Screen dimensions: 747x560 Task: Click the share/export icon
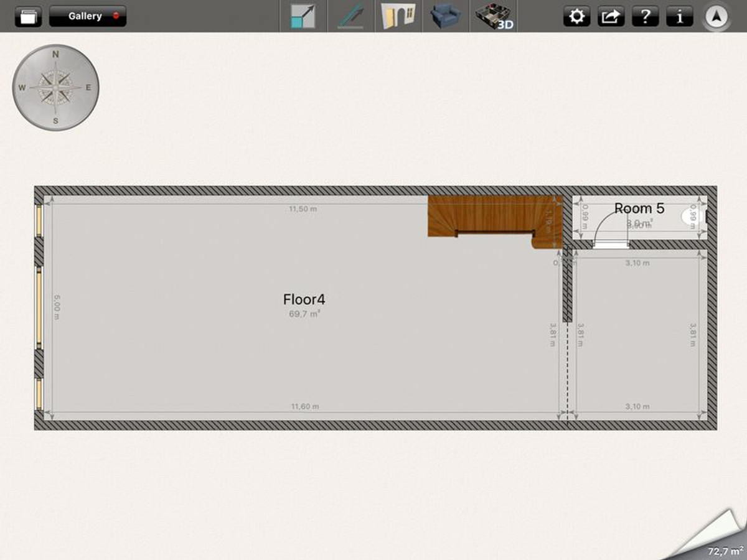(x=611, y=17)
